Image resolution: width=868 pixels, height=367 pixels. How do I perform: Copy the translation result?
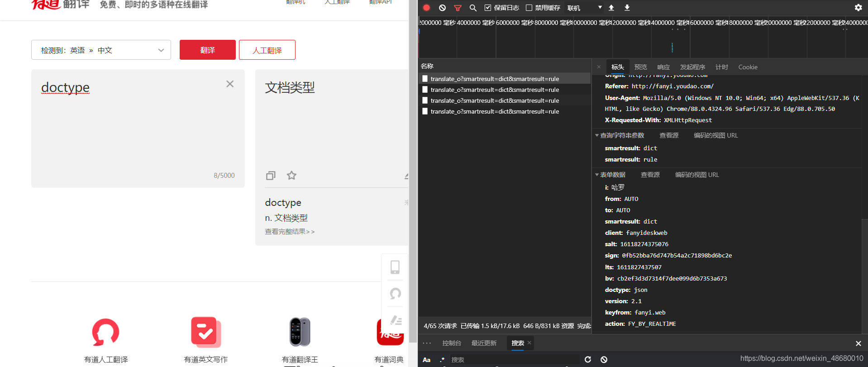(271, 175)
